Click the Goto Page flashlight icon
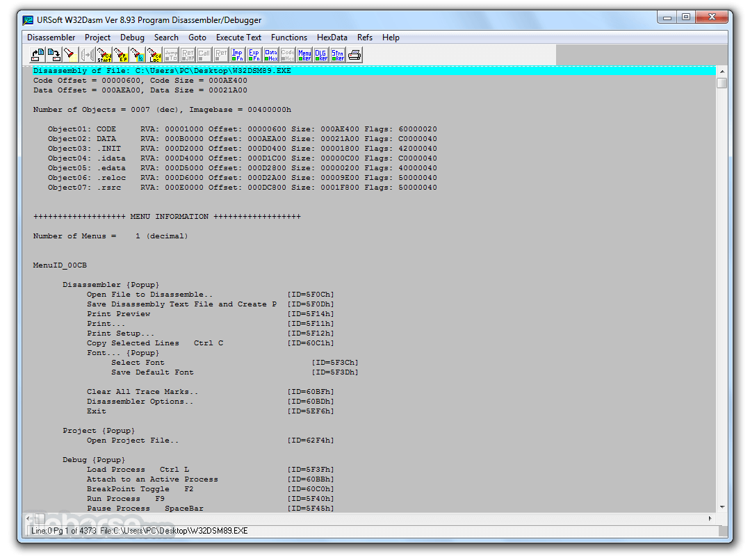 (138, 55)
